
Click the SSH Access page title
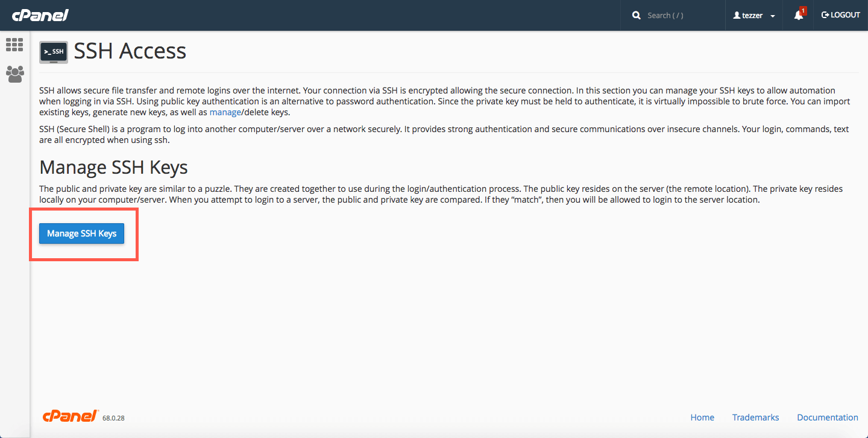pyautogui.click(x=130, y=51)
